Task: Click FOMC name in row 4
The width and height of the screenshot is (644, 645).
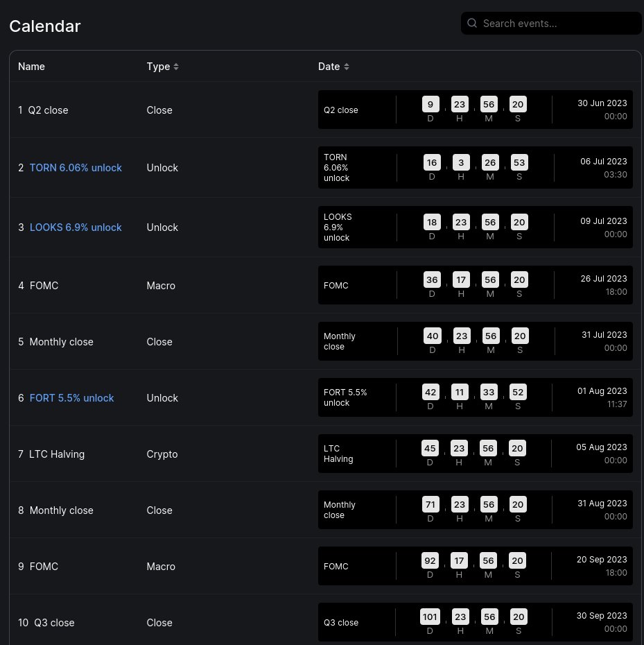Action: click(44, 286)
